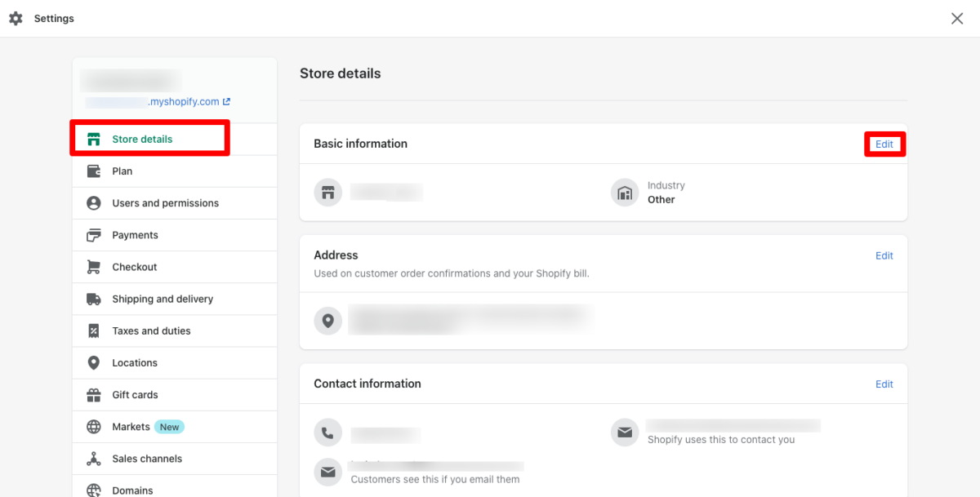This screenshot has width=980, height=497.
Task: Open the Store details settings section
Action: pyautogui.click(x=142, y=140)
